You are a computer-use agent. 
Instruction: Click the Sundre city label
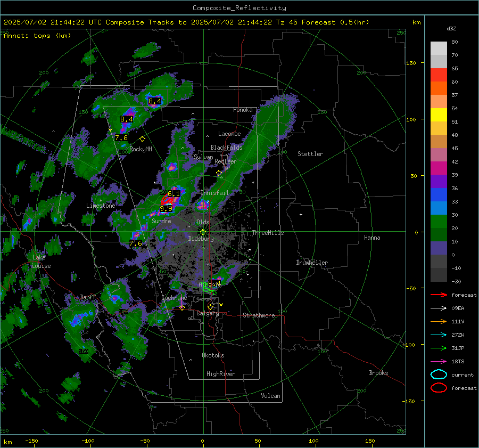pyautogui.click(x=161, y=221)
